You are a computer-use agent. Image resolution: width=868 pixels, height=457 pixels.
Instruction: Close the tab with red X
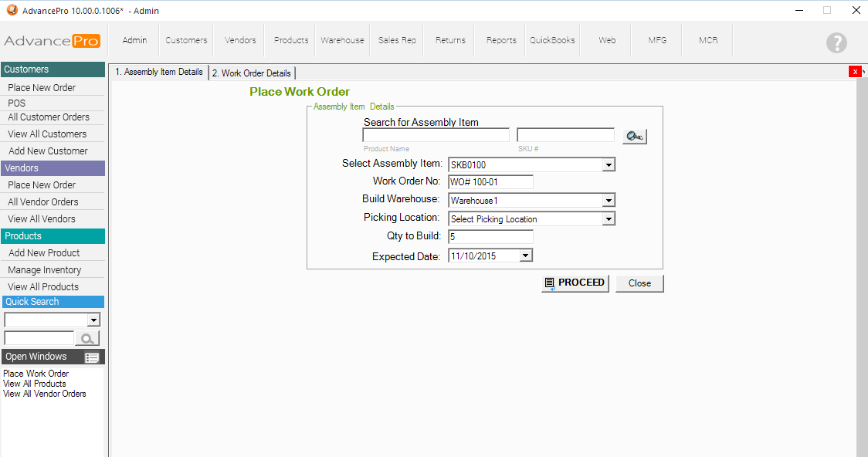(x=855, y=72)
